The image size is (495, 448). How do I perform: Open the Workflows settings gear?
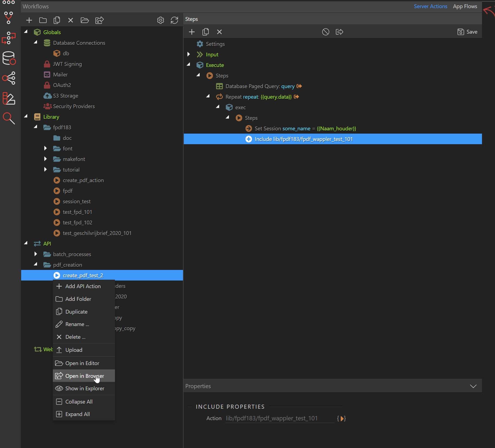pyautogui.click(x=160, y=20)
